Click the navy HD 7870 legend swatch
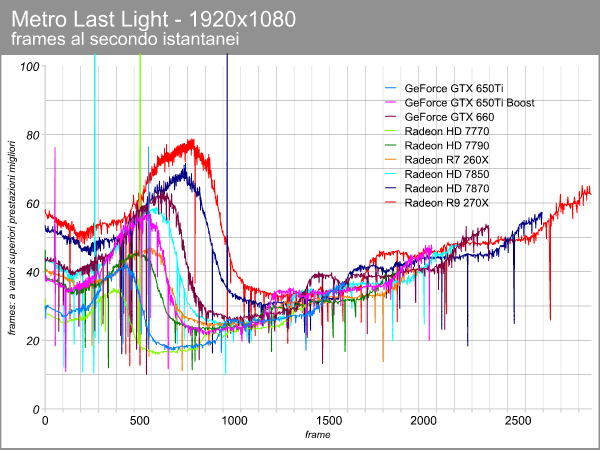This screenshot has width=600, height=450. coord(390,189)
